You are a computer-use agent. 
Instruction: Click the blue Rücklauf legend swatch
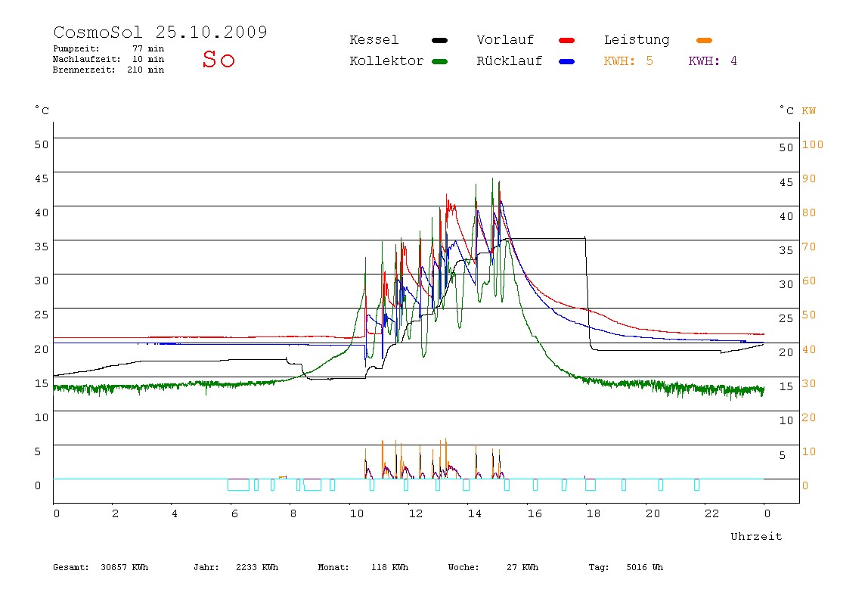567,61
